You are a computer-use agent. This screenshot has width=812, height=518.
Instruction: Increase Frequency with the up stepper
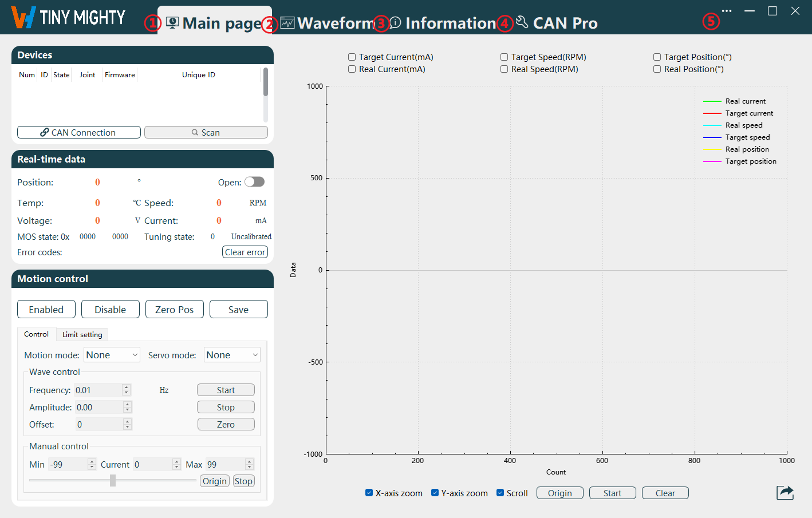coord(127,387)
